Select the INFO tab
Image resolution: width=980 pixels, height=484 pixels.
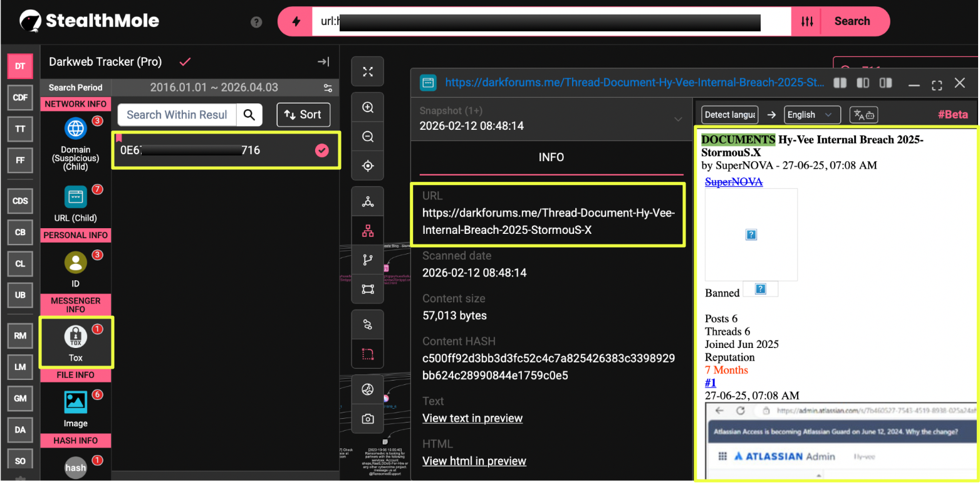pyautogui.click(x=551, y=157)
